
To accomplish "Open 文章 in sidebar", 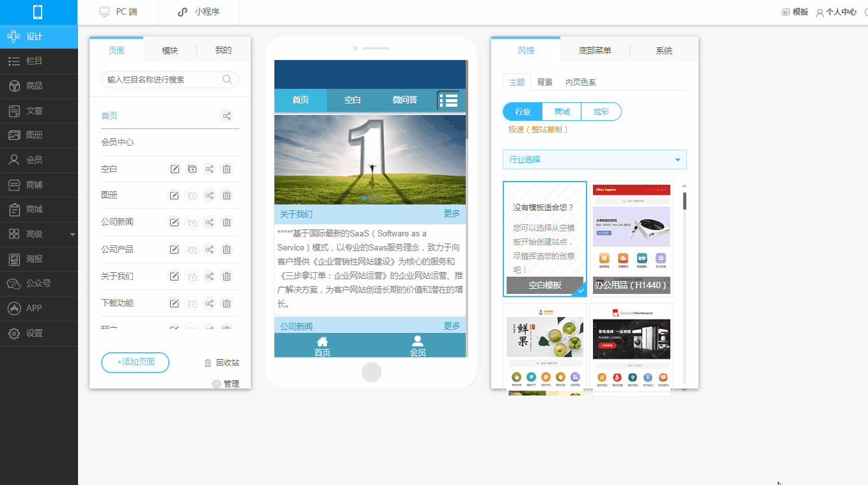I will pos(39,111).
